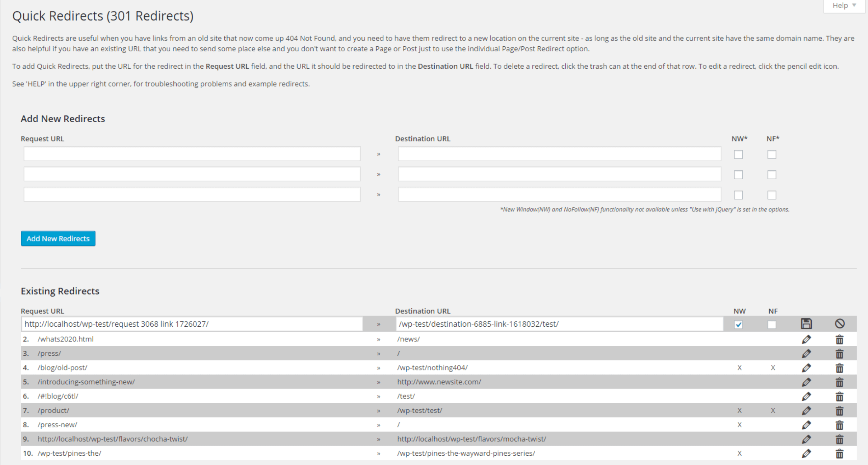Click the trash/delete icon for redirect 5
Viewport: 868px width, 465px height.
(840, 382)
